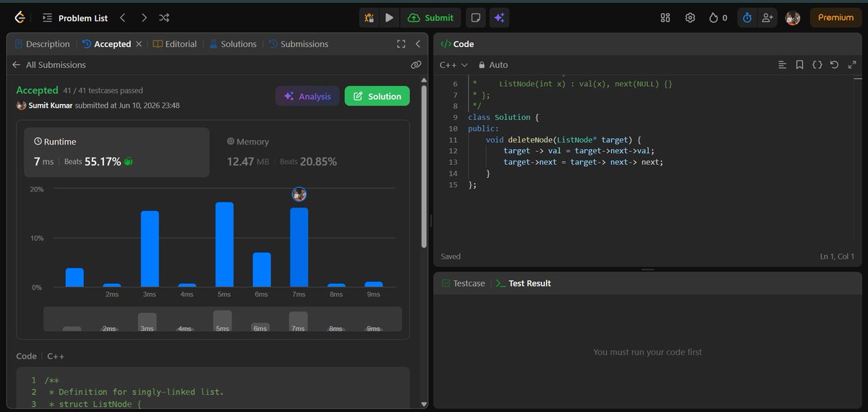Viewport: 868px width, 412px height.
Task: Click the 'class Solution {' line
Action: click(x=503, y=117)
